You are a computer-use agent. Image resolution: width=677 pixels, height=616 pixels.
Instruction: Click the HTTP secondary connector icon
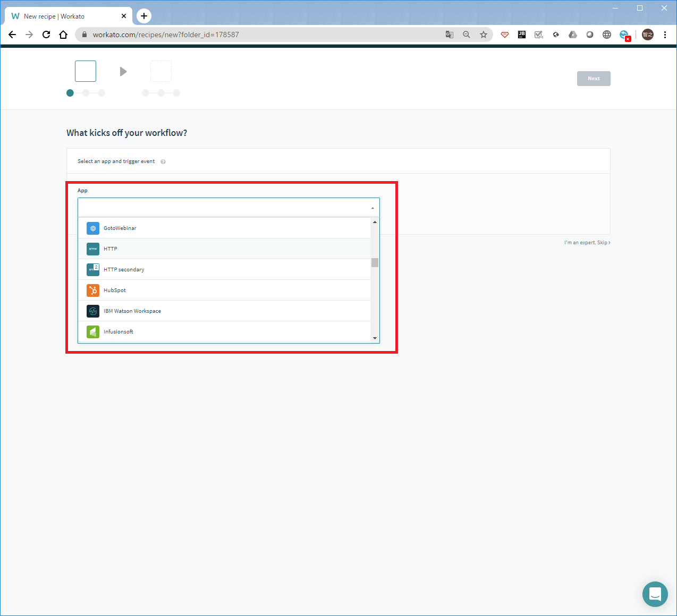tap(93, 270)
